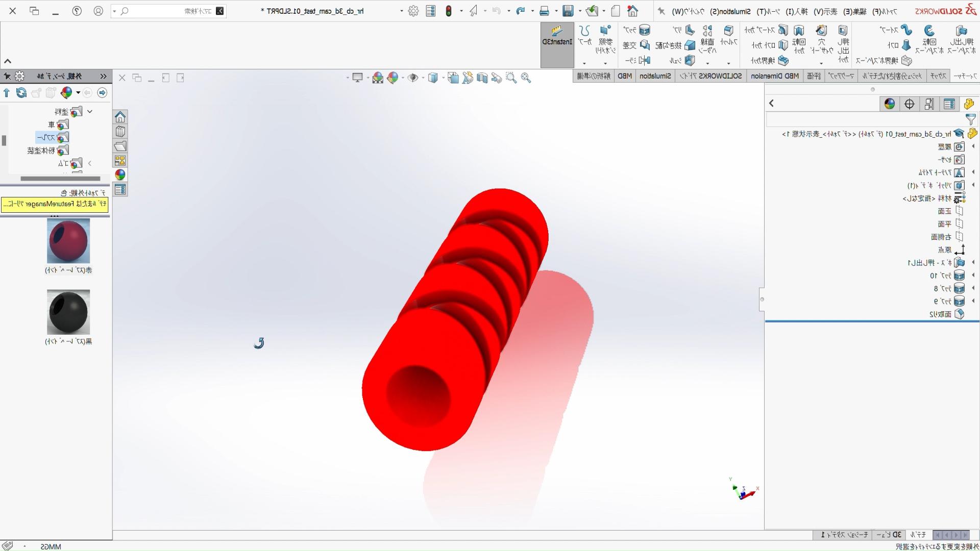
Task: Switch to the MBD Dimension tab
Action: 775,76
